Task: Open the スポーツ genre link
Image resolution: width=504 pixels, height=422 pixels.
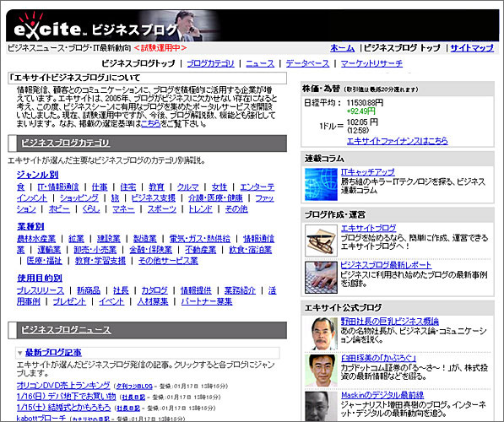Action: (x=162, y=209)
